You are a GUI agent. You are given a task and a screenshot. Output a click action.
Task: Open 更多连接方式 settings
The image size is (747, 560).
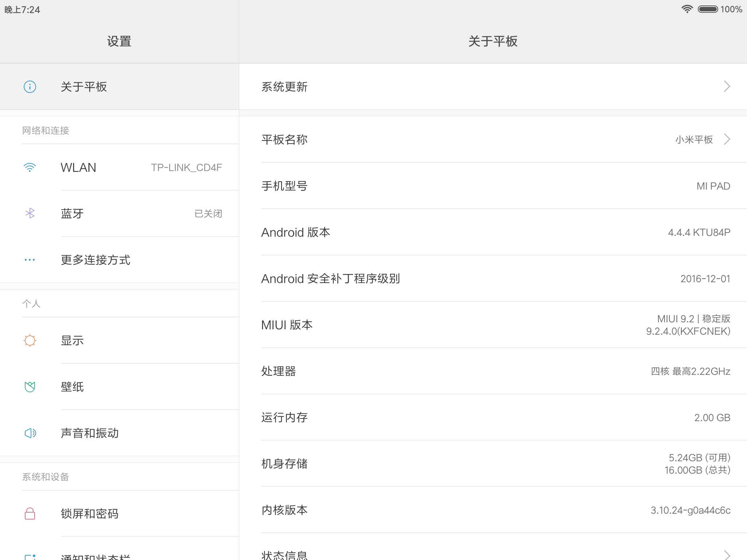pos(120,260)
